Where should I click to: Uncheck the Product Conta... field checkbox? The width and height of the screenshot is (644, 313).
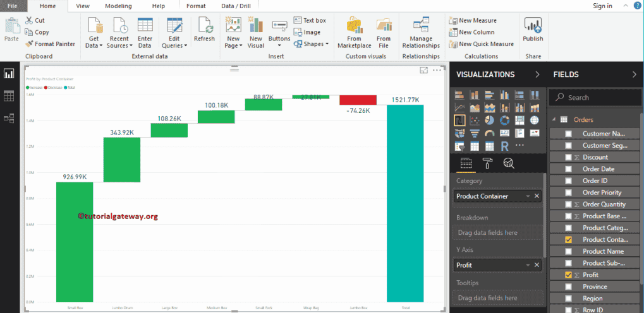(568, 240)
